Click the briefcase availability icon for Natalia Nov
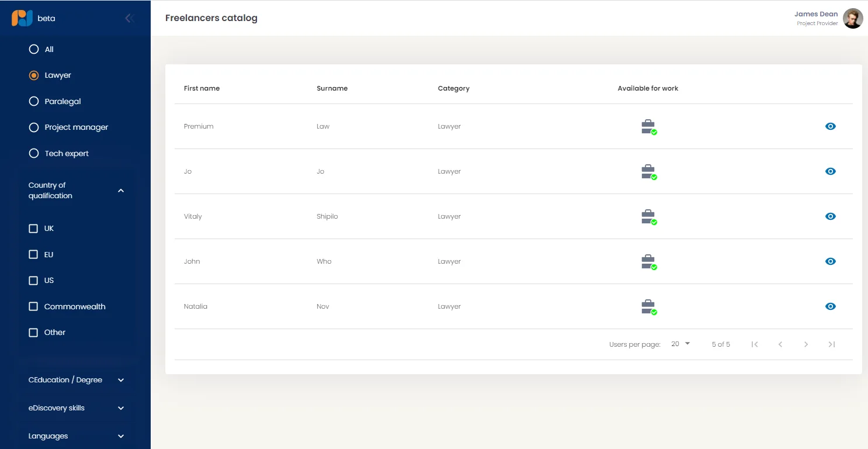The width and height of the screenshot is (868, 449). coord(649,307)
